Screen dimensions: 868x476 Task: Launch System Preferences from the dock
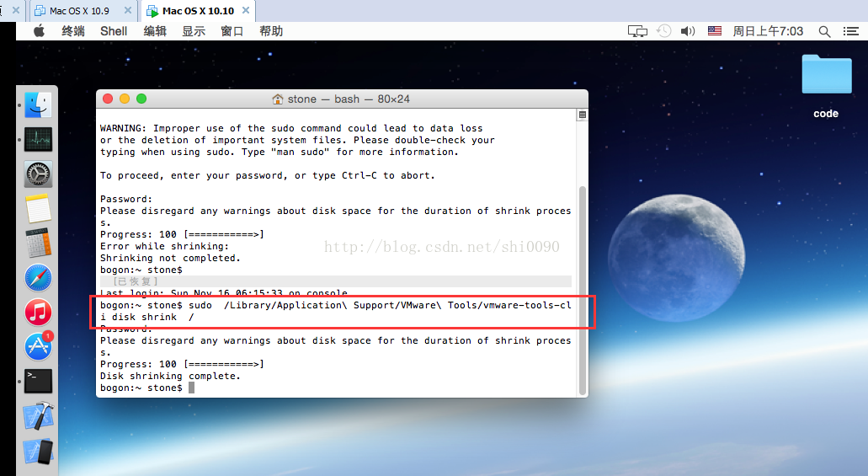38,174
